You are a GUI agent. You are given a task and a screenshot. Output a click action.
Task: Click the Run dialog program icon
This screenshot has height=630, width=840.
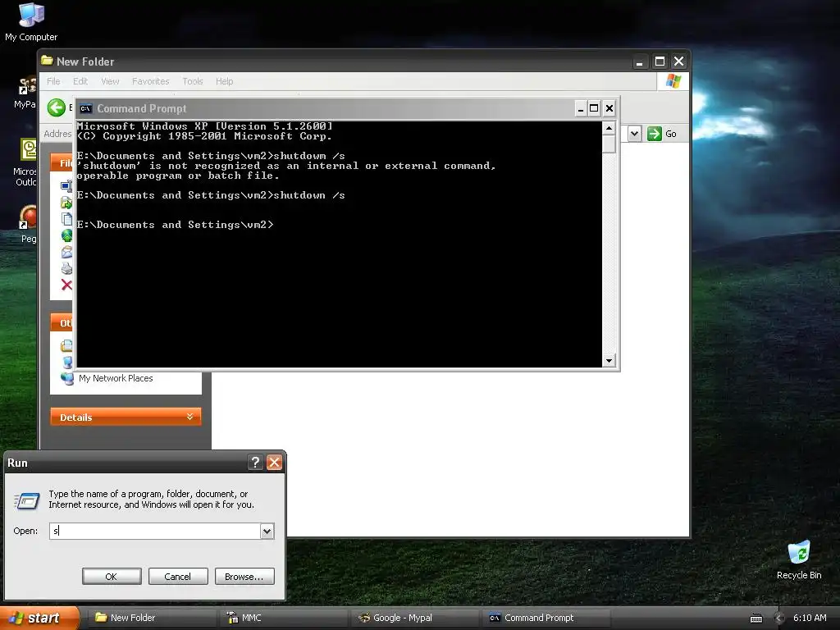[x=27, y=500]
